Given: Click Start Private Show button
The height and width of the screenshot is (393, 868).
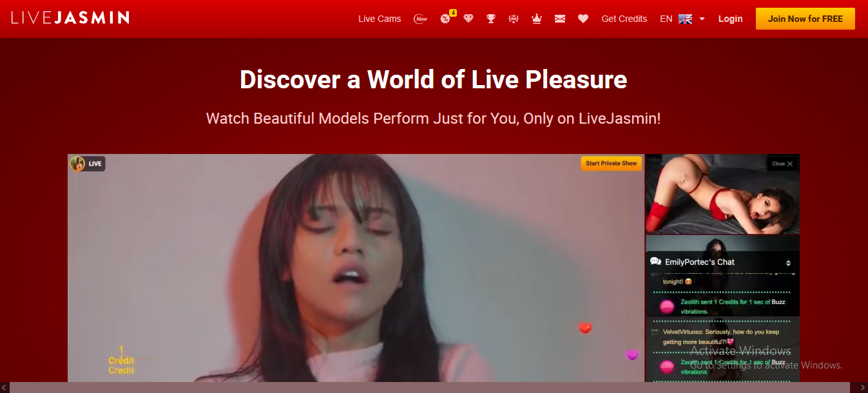Looking at the screenshot, I should click(612, 164).
